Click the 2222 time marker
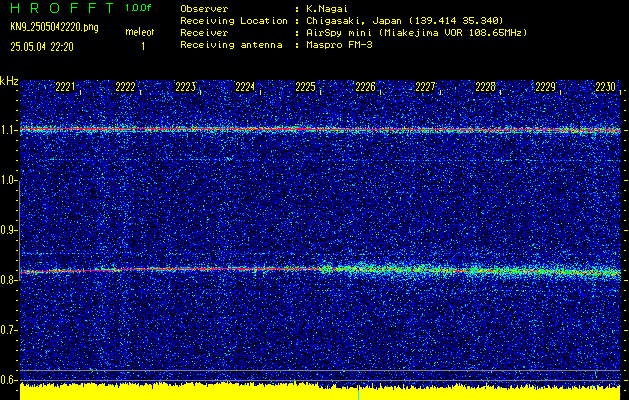Screen dimensions: 629x400 coord(125,87)
